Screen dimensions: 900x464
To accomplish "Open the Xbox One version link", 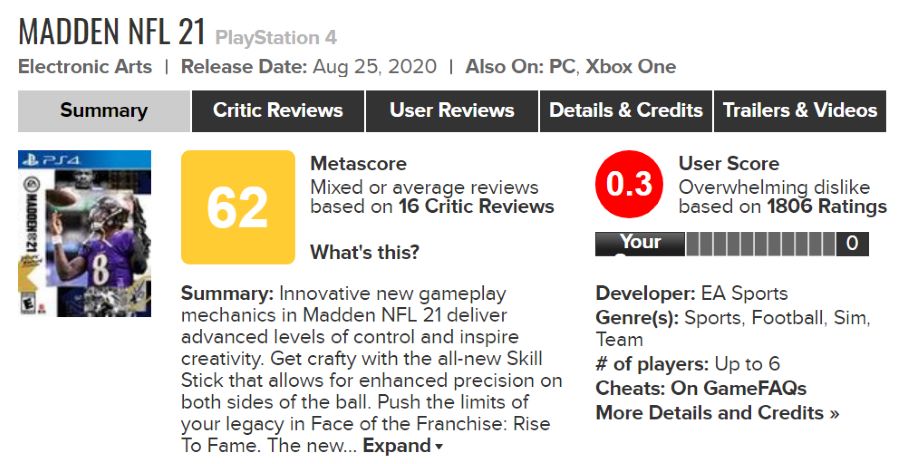I will click(x=630, y=67).
